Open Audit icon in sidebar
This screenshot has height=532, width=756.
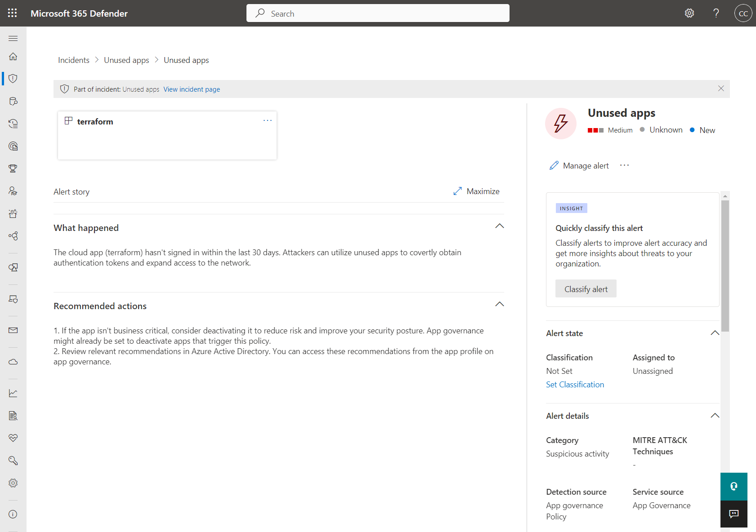pos(13,416)
